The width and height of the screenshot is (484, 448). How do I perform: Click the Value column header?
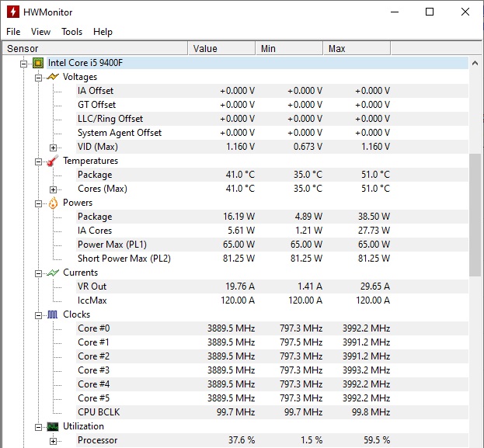click(221, 48)
